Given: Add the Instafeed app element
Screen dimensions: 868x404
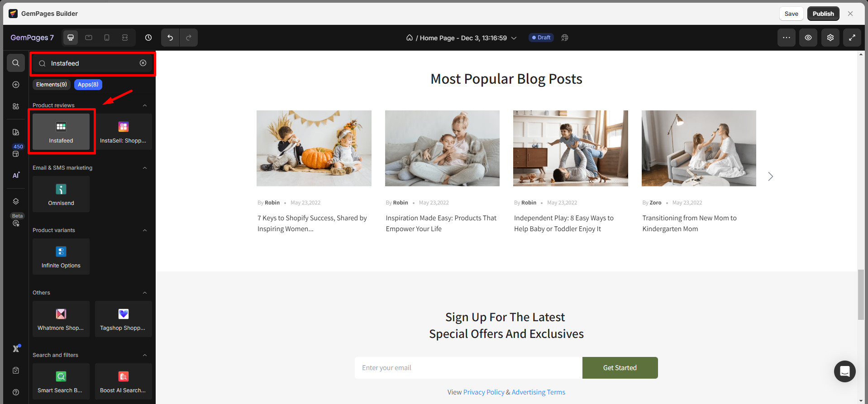Looking at the screenshot, I should (61, 132).
